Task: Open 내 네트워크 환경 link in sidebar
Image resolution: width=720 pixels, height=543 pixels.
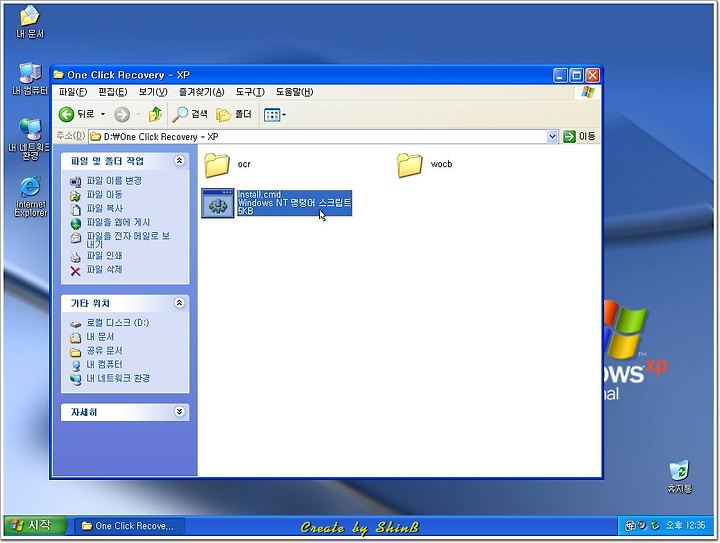Action: click(118, 378)
